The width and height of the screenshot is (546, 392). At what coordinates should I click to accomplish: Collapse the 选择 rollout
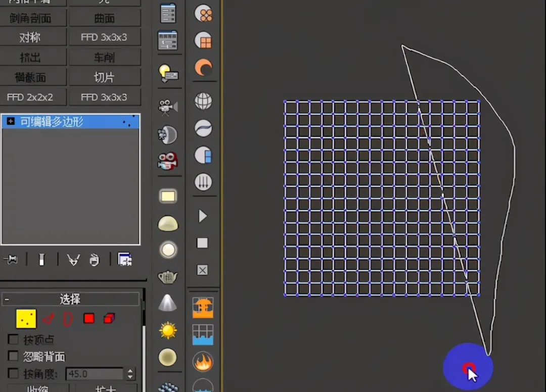[x=7, y=300]
